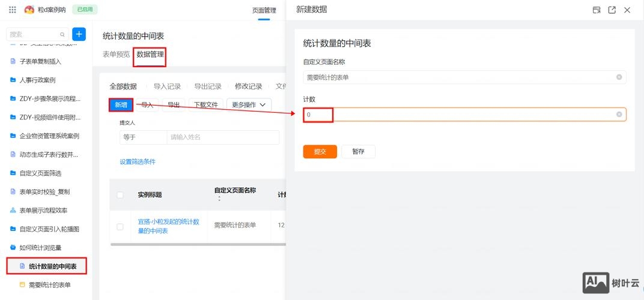The height and width of the screenshot is (300, 644).
Task: Select the 全部数据 sub-tab
Action: pyautogui.click(x=123, y=86)
